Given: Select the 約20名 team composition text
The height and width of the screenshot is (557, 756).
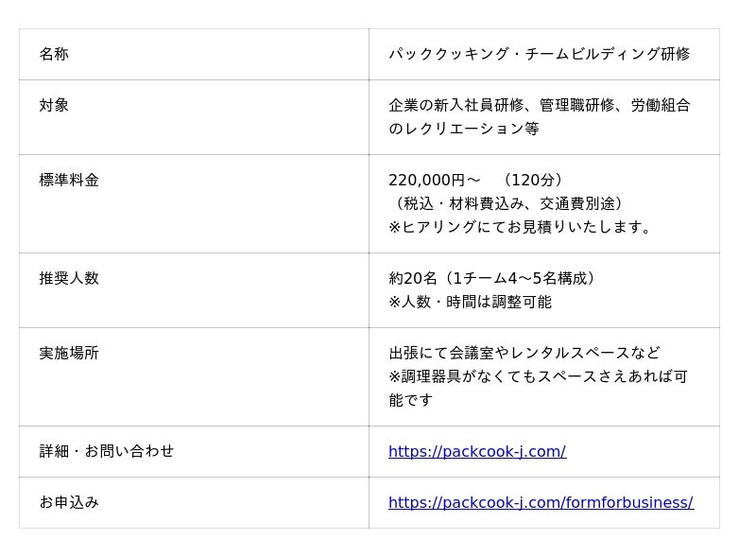Looking at the screenshot, I should [x=493, y=279].
